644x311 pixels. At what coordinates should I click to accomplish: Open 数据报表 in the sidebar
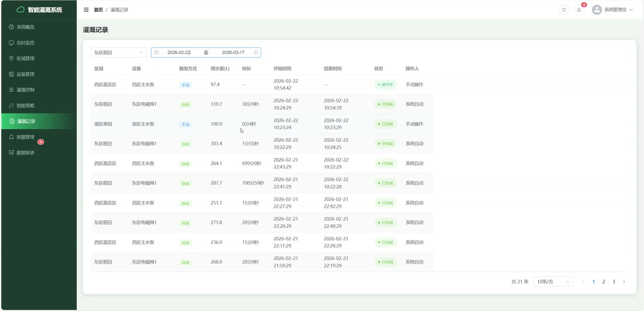pyautogui.click(x=38, y=152)
